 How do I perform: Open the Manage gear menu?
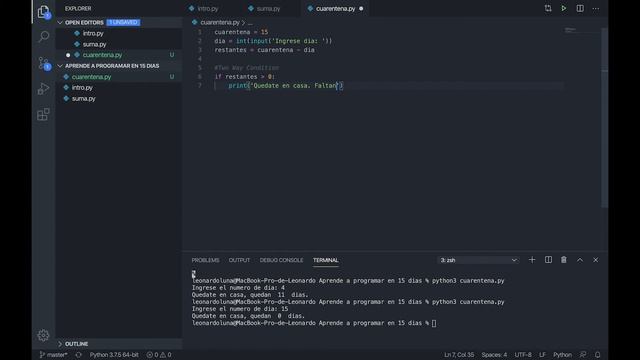coord(43,335)
